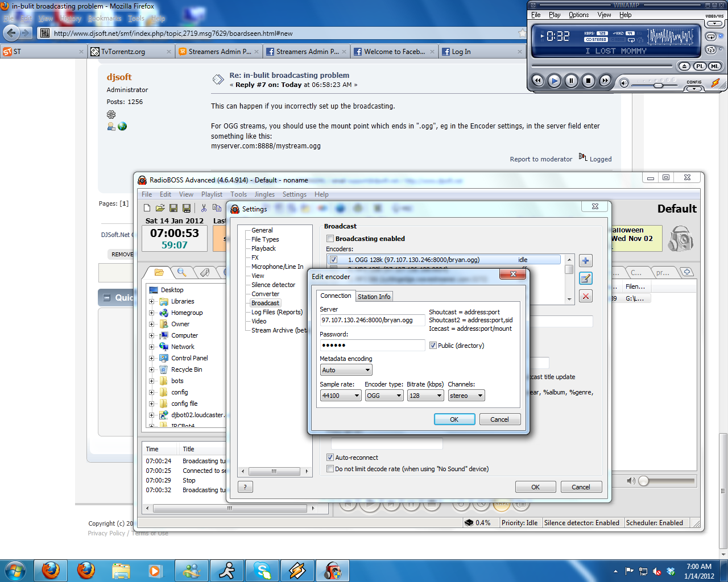Open Sample rate 44100 dropdown

pyautogui.click(x=340, y=396)
